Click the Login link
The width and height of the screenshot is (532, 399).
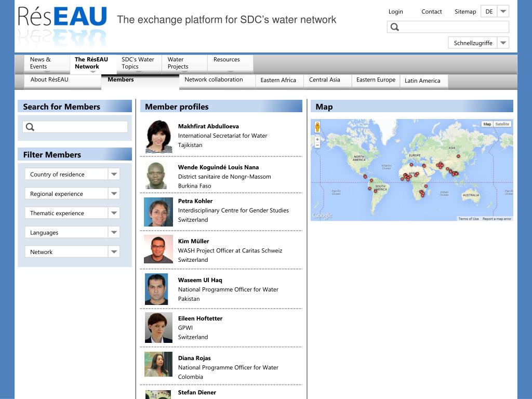(x=395, y=11)
